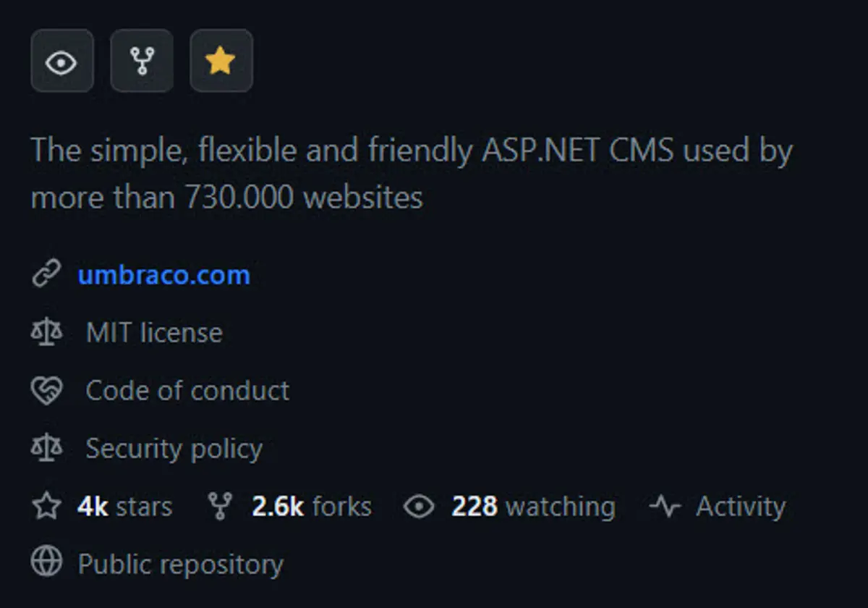Click the heart handshake conduct icon
868x608 pixels.
47,391
